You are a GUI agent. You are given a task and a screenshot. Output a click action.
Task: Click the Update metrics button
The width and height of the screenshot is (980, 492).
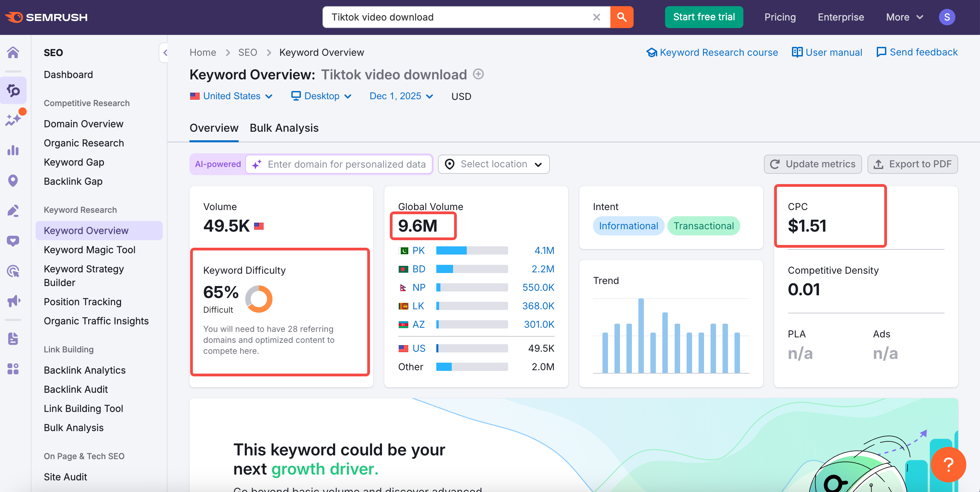[x=812, y=164]
